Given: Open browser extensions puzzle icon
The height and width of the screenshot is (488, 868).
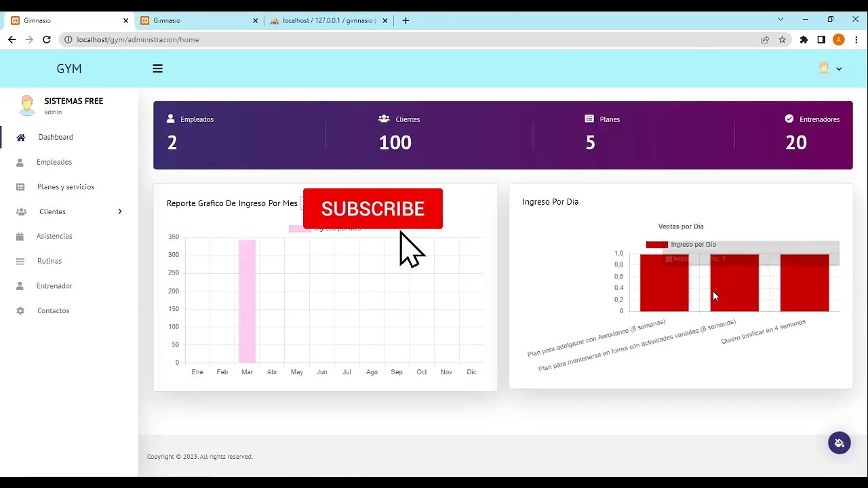Looking at the screenshot, I should [x=804, y=39].
